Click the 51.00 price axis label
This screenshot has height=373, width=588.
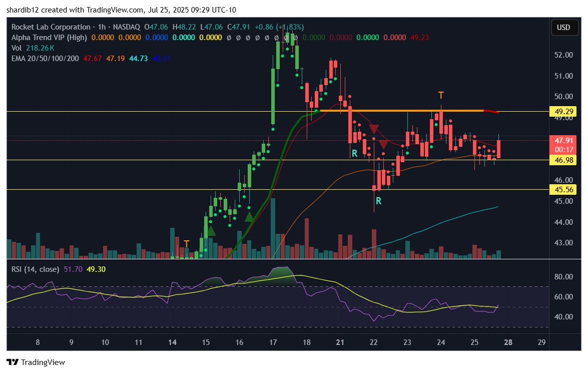(x=563, y=76)
